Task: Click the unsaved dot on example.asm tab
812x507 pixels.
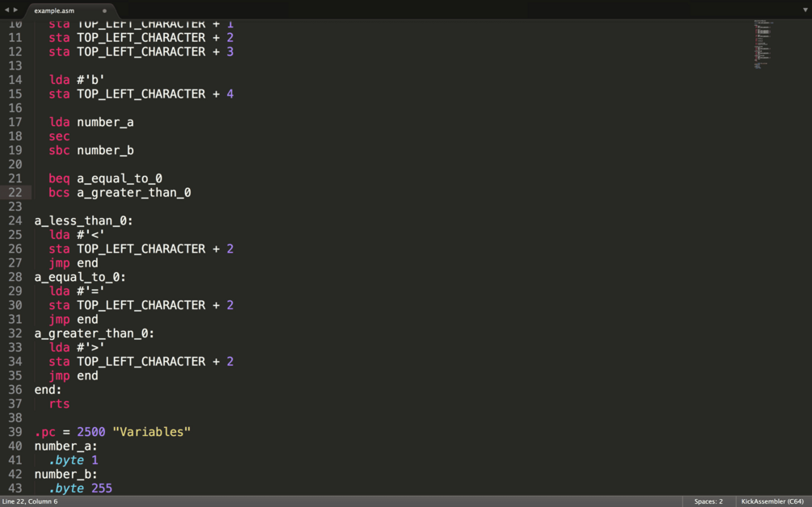Action: point(104,11)
